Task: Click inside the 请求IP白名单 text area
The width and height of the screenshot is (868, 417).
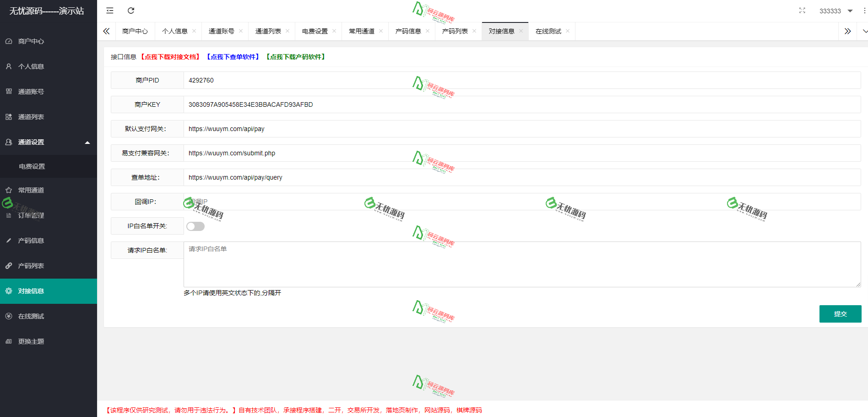Action: (x=412, y=264)
